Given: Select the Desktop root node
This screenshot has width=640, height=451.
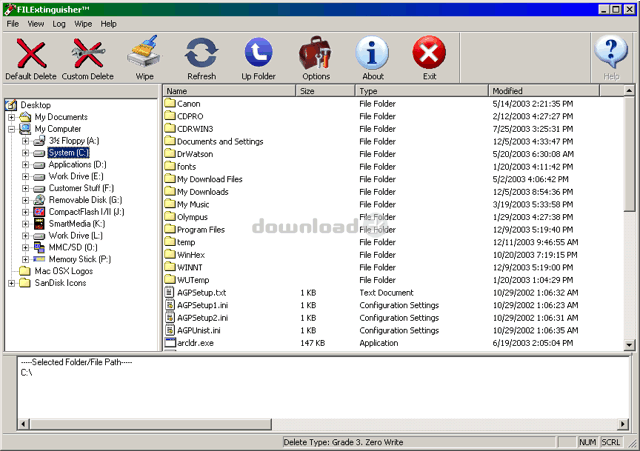Looking at the screenshot, I should [x=36, y=105].
